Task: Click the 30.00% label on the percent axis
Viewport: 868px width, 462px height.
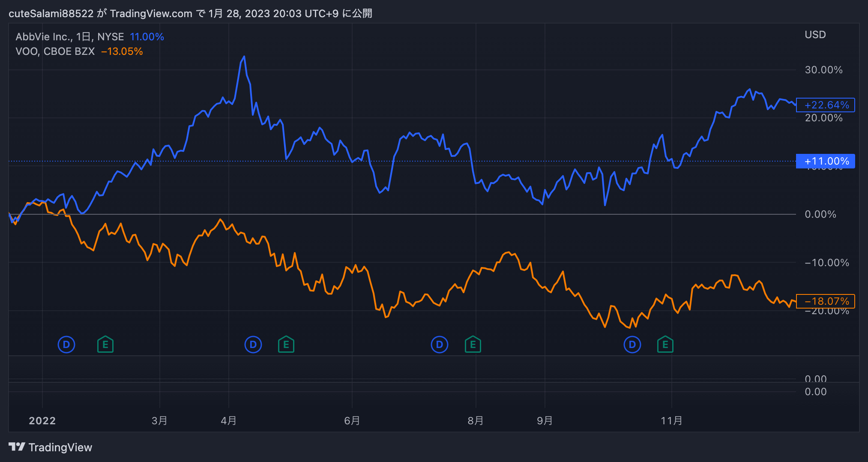Action: 823,70
